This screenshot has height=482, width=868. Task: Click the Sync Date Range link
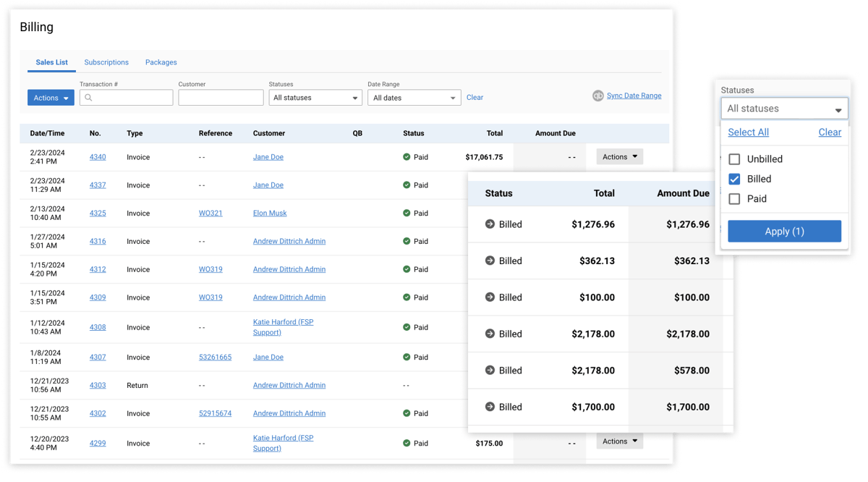pyautogui.click(x=634, y=96)
